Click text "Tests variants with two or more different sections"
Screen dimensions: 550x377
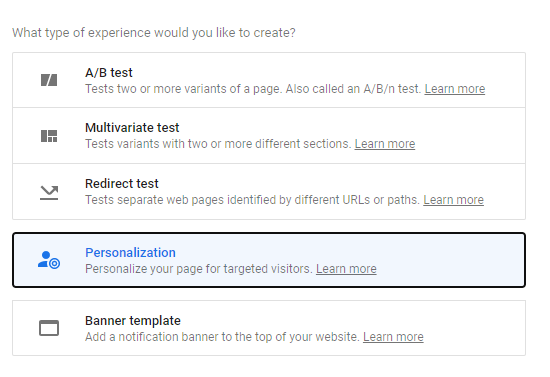(218, 144)
